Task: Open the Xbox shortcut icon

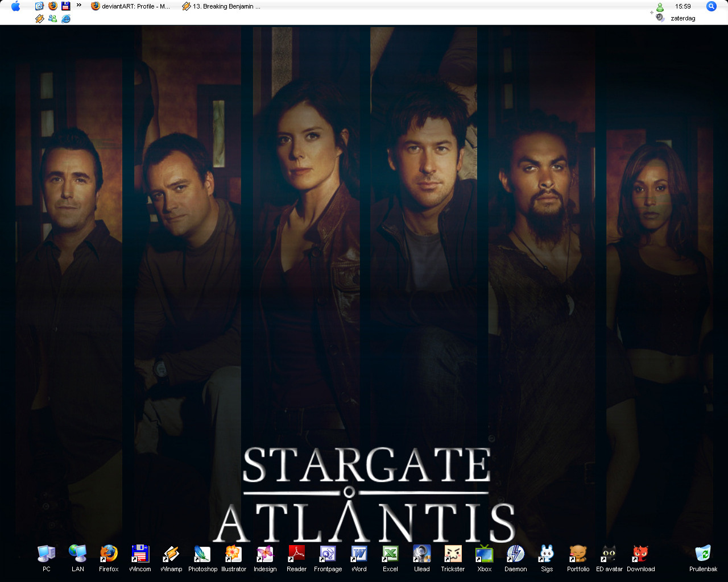Action: click(484, 554)
